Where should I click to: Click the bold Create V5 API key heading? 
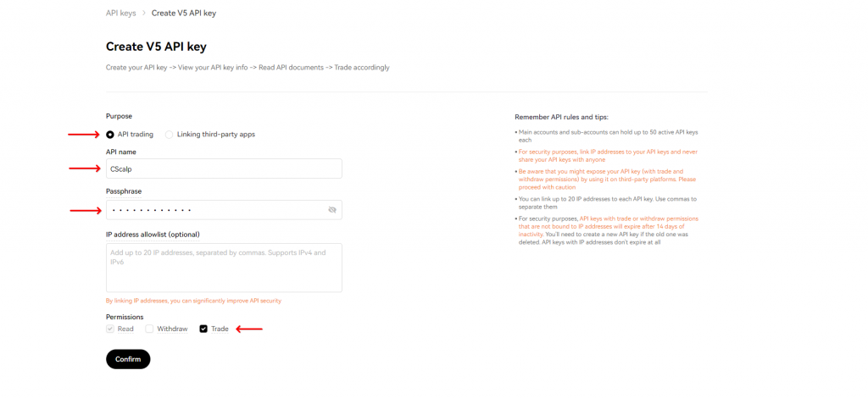coord(156,47)
